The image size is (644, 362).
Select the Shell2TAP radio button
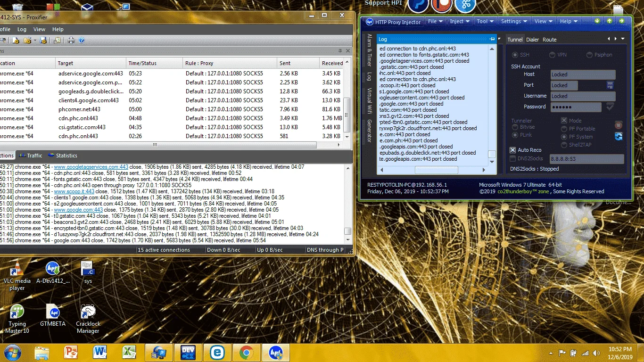tap(564, 145)
